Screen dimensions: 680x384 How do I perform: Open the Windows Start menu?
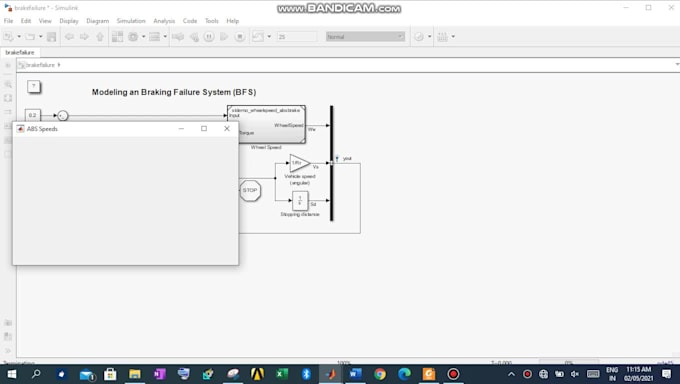click(x=12, y=374)
